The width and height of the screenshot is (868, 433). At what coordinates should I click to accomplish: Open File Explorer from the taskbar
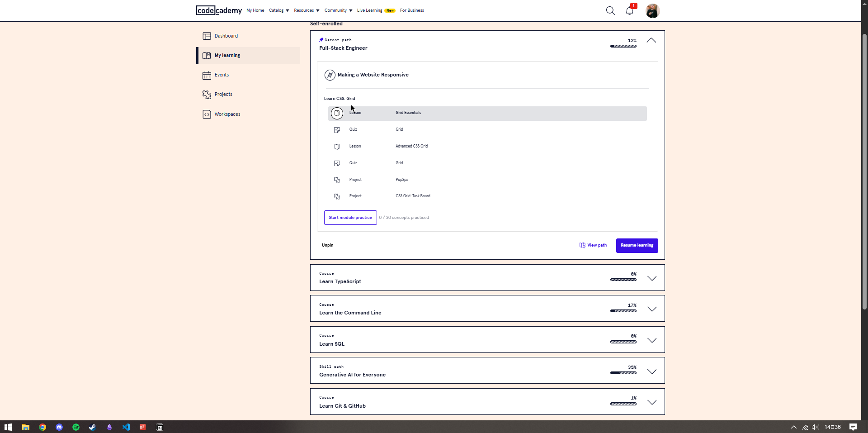click(x=26, y=427)
